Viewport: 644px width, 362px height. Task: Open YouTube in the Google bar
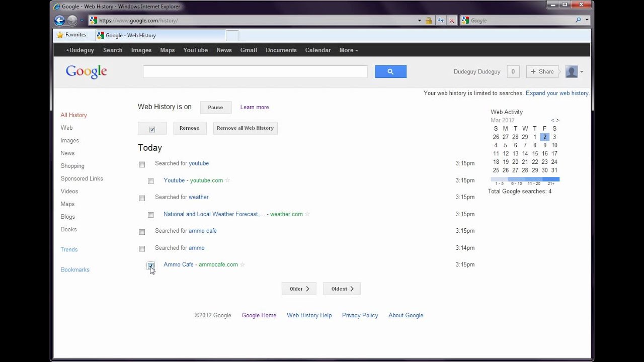pyautogui.click(x=195, y=50)
